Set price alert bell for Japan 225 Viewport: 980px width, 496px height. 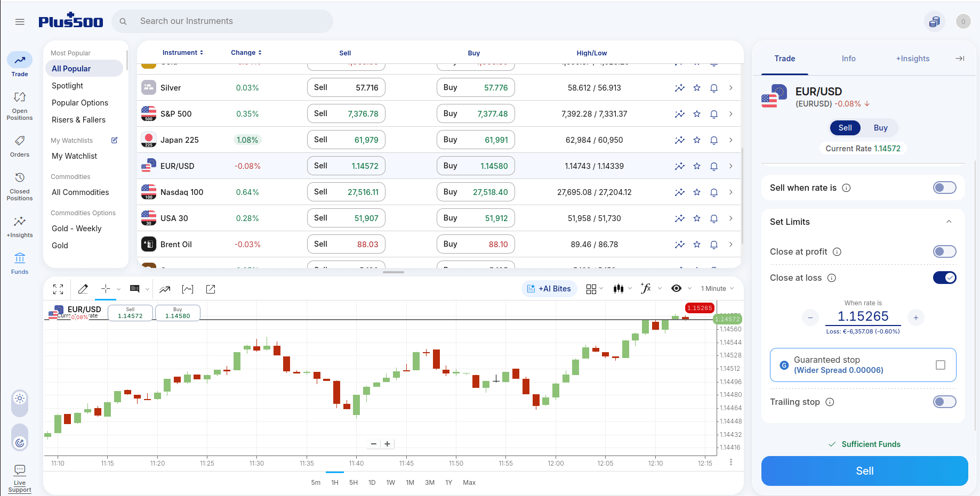tap(714, 140)
